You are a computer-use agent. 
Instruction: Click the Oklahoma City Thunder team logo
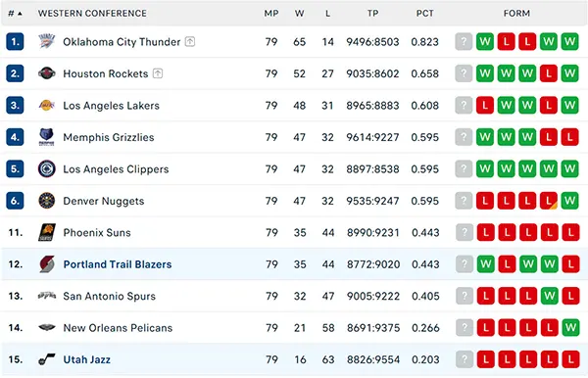click(47, 41)
